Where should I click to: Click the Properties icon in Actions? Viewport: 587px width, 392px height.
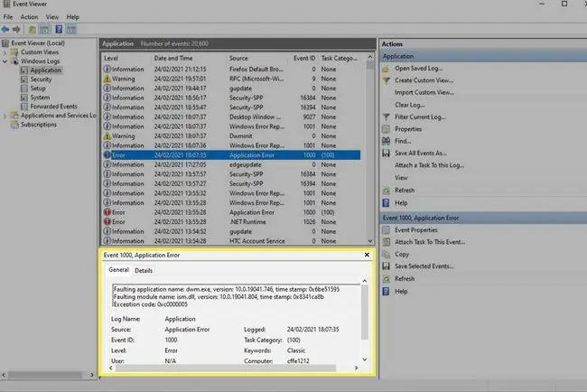tap(386, 129)
